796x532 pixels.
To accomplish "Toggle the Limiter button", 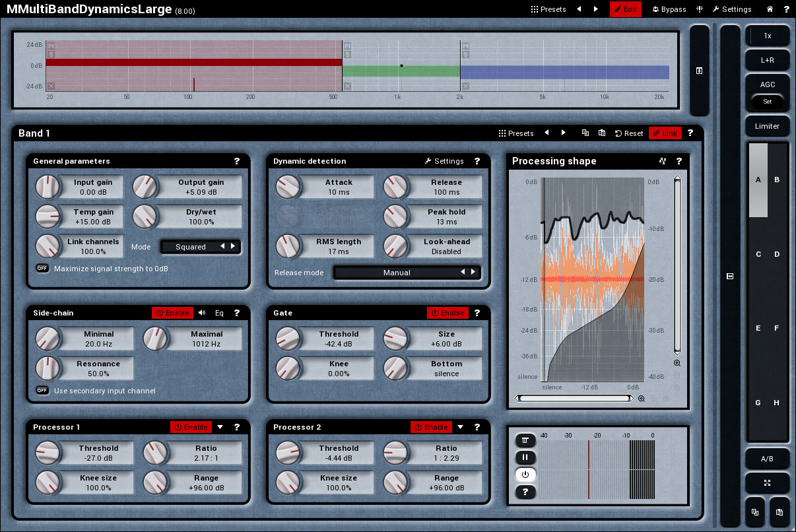I will 767,126.
